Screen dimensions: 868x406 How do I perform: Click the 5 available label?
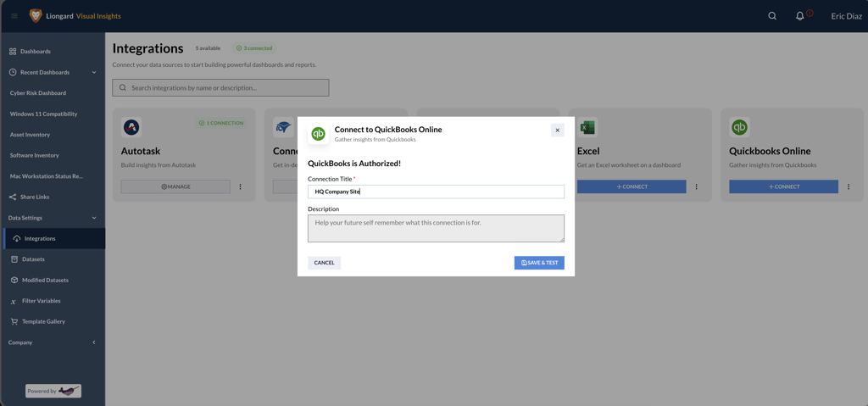(x=208, y=48)
